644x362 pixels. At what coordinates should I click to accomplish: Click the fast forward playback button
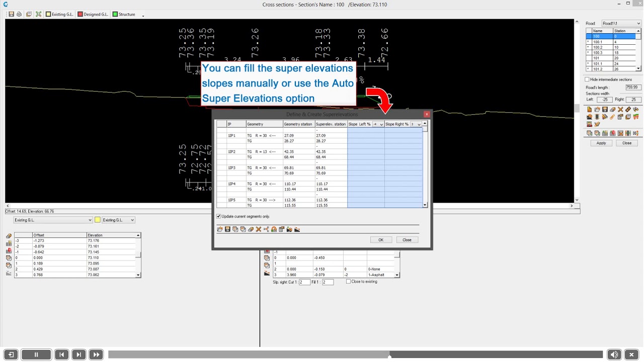[96, 354]
